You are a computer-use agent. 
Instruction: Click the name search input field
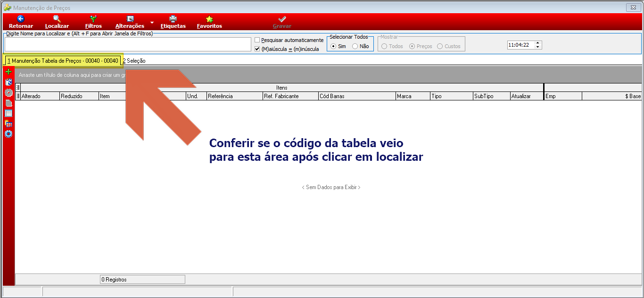(x=128, y=44)
